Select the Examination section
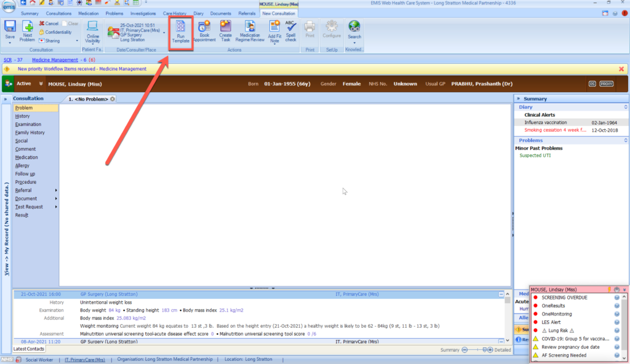The image size is (630, 364). coord(28,125)
